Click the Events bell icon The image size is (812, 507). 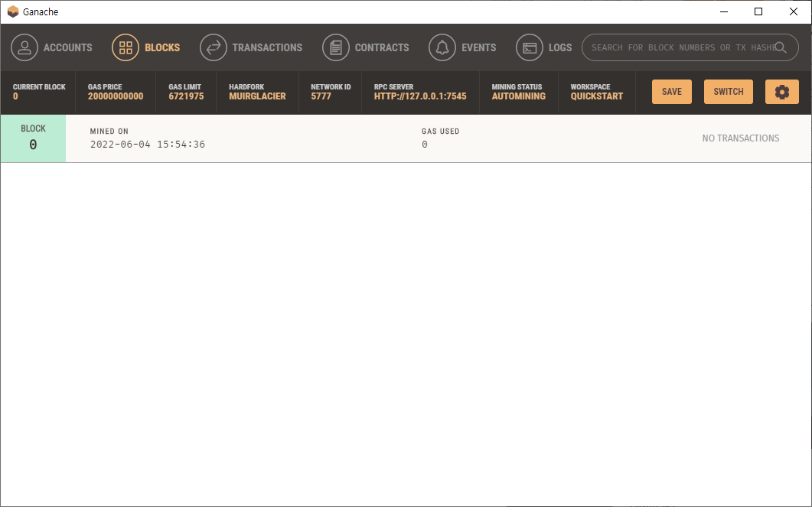(442, 47)
